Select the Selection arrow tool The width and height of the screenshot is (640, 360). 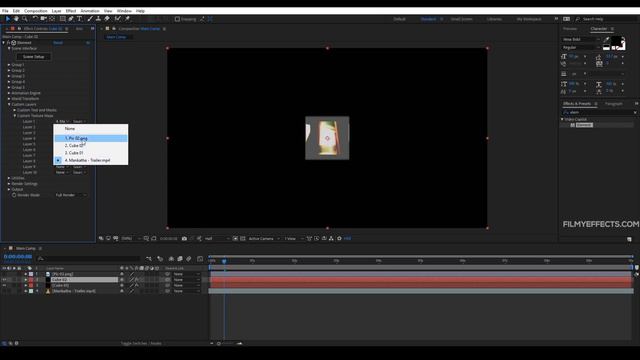(8, 19)
